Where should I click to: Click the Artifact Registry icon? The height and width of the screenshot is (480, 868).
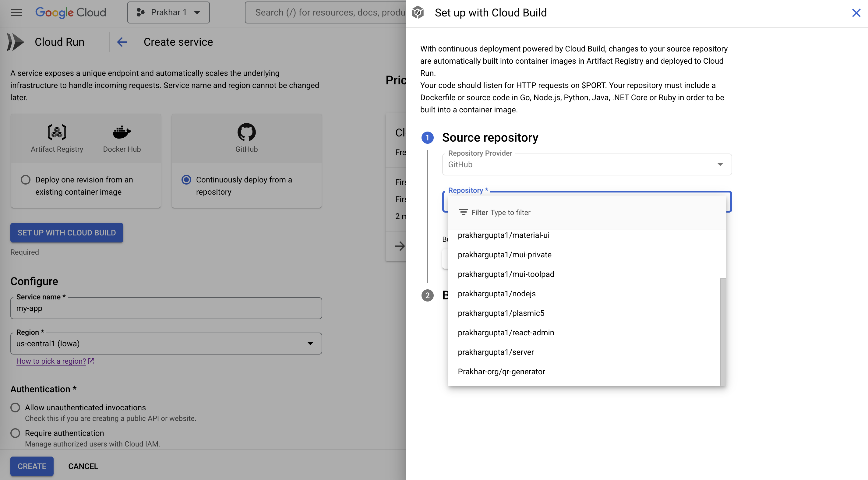tap(57, 132)
